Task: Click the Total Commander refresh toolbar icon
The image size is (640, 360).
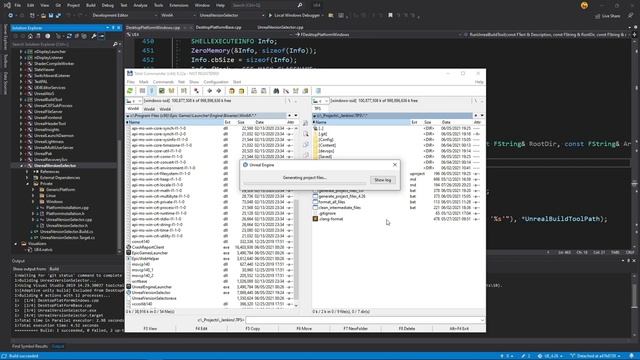Action: [130, 91]
